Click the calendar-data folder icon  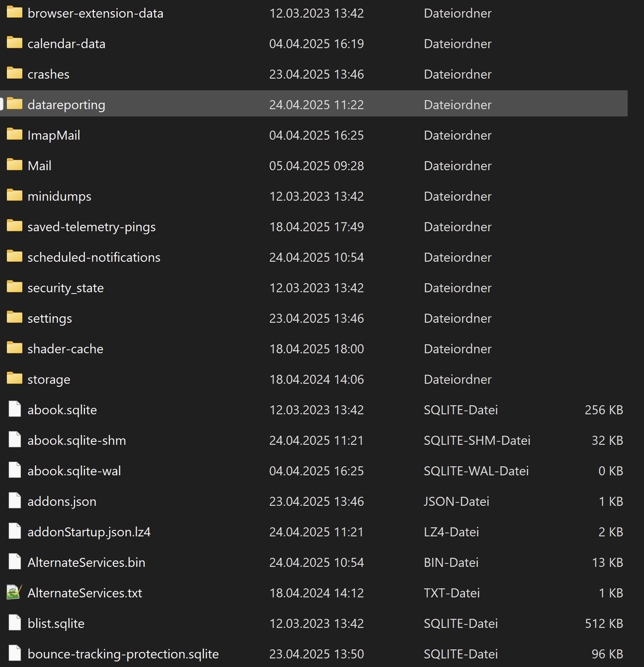point(14,43)
